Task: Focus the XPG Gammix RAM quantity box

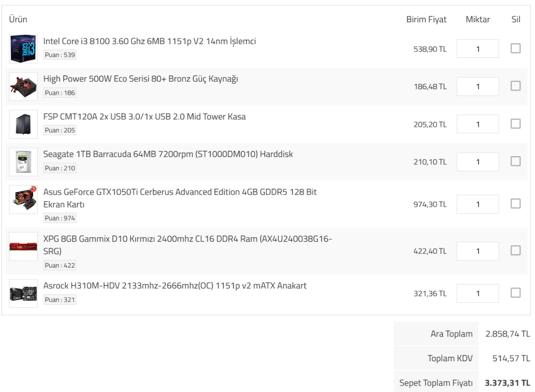Action: [x=478, y=251]
